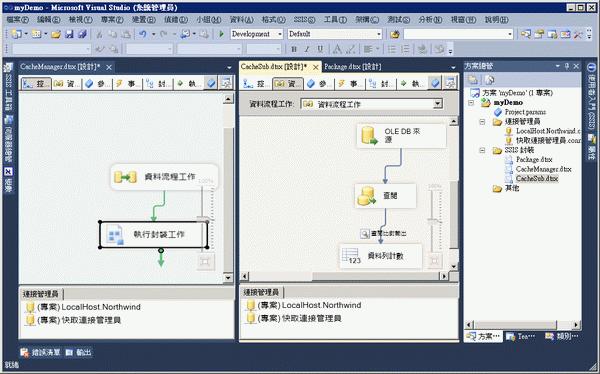Open the Development configuration dropdown
The image size is (600, 374).
pos(256,34)
